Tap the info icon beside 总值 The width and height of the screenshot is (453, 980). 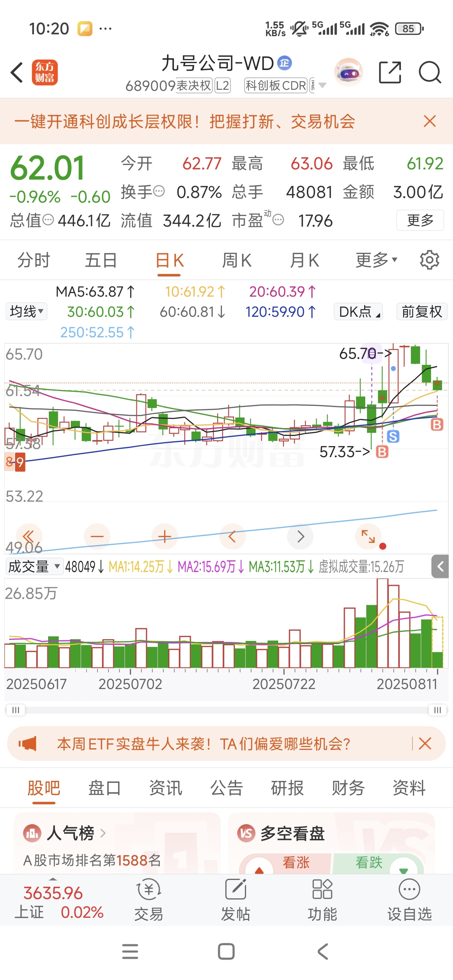click(48, 220)
